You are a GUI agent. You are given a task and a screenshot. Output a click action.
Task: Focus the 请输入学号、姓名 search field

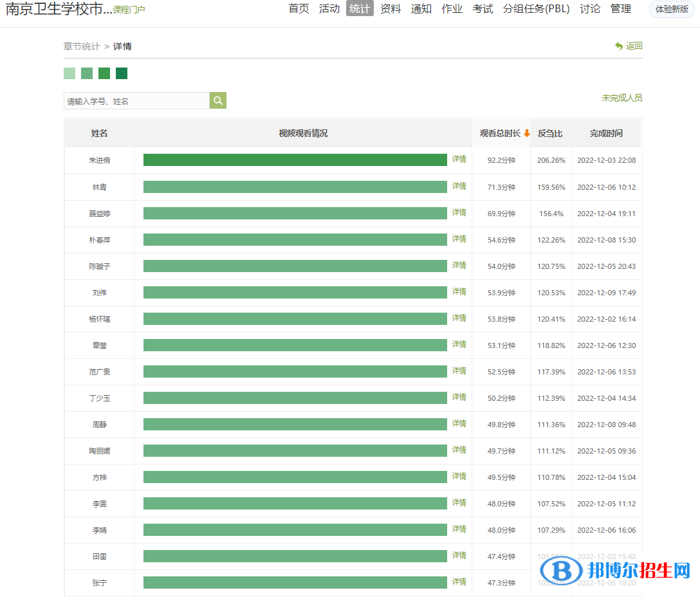pos(136,100)
